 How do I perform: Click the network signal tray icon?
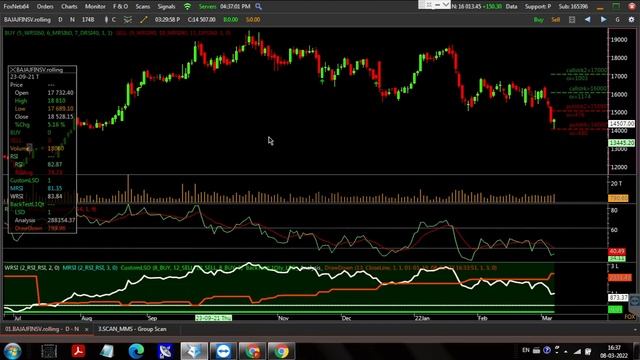click(577, 351)
